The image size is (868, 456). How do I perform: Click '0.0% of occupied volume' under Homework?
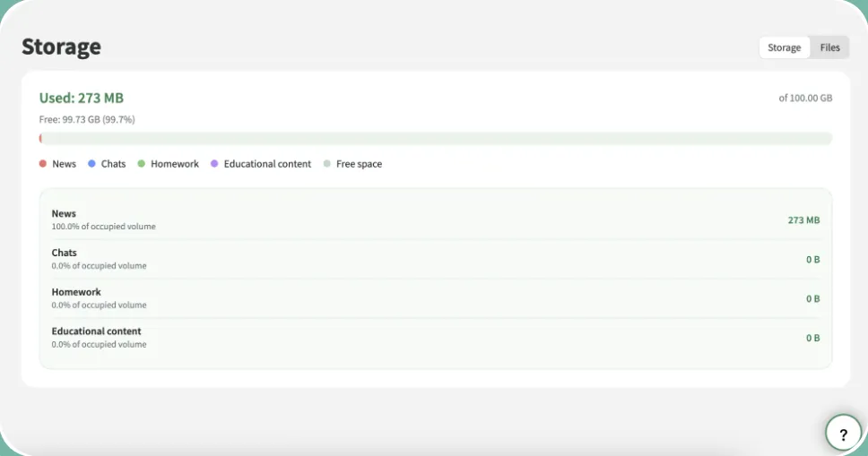point(100,305)
